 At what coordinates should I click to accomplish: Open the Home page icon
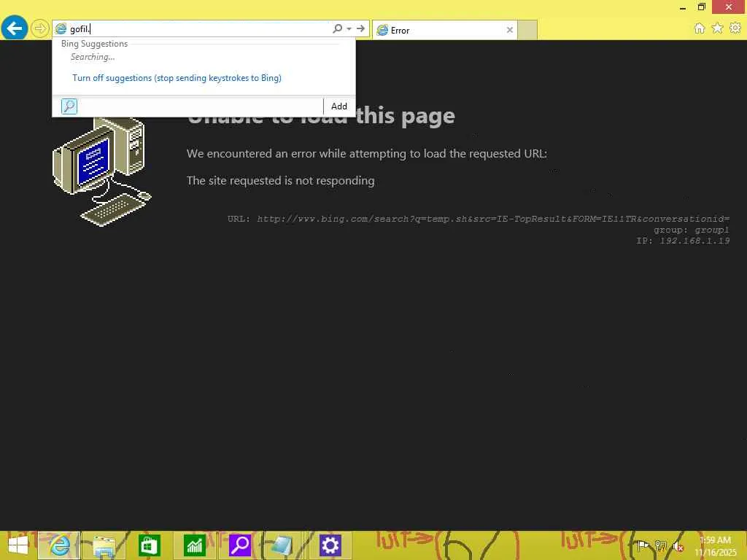click(x=700, y=28)
